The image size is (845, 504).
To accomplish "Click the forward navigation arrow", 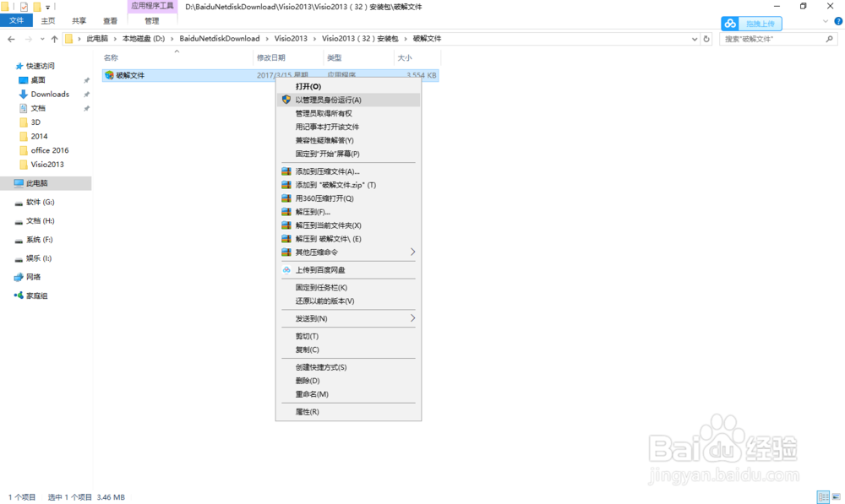I will [x=29, y=39].
